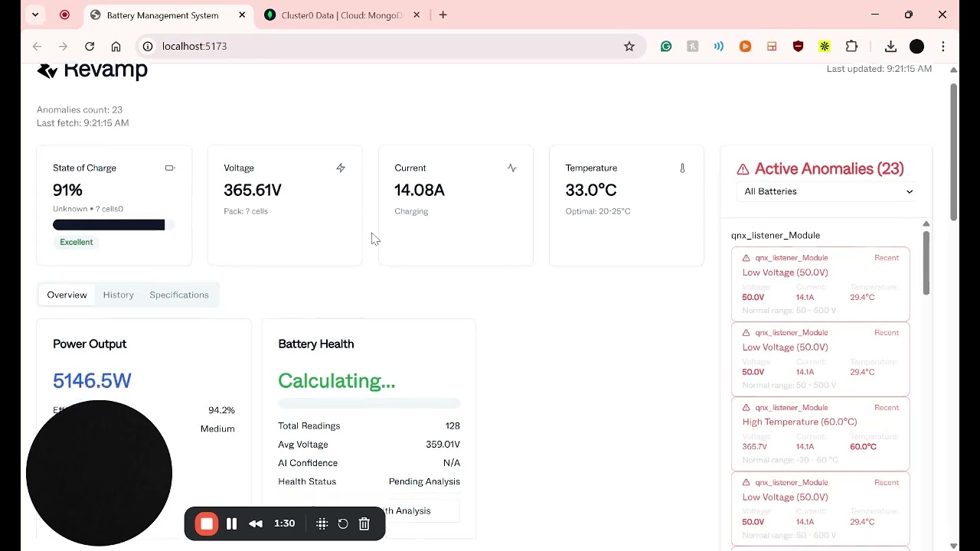The width and height of the screenshot is (980, 551).
Task: Click the lightning bolt icon in Voltage card
Action: click(341, 168)
